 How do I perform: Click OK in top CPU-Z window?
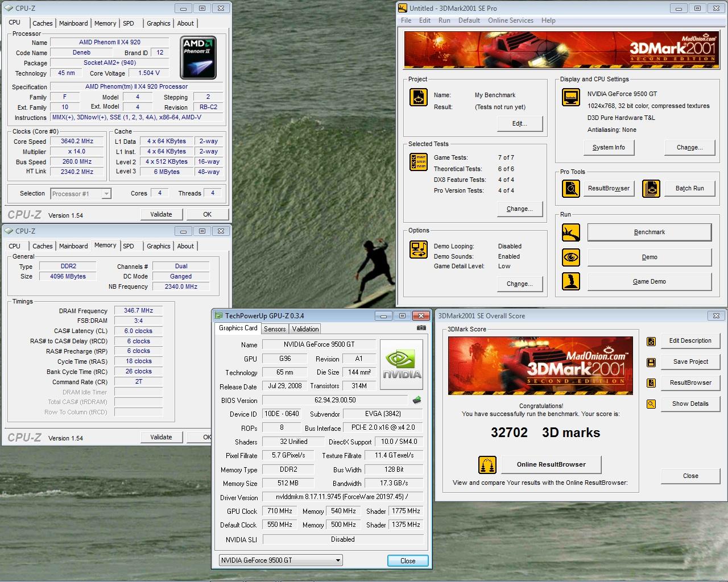point(207,214)
